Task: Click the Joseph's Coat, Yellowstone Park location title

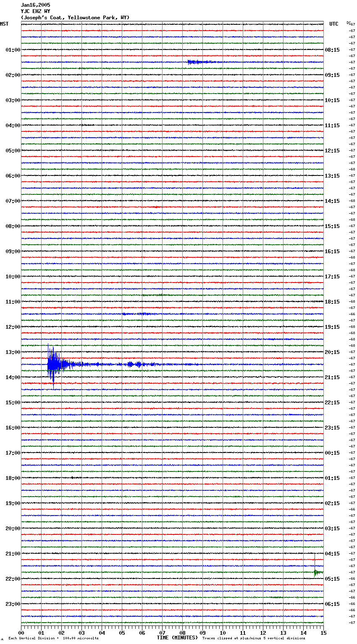Action: 75,18
